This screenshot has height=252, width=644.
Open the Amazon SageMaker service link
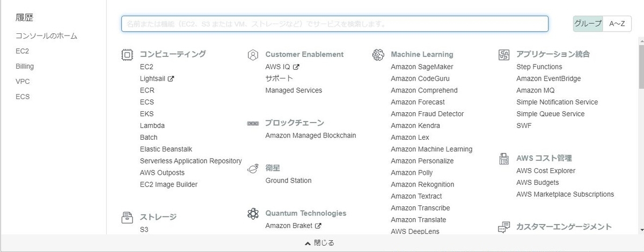tap(422, 67)
